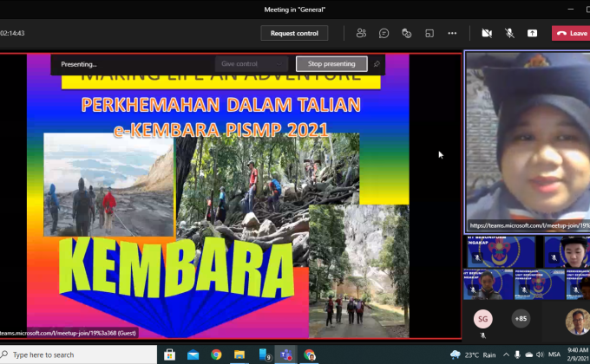This screenshot has width=590, height=364.
Task: Unmute the microphone
Action: [x=509, y=33]
